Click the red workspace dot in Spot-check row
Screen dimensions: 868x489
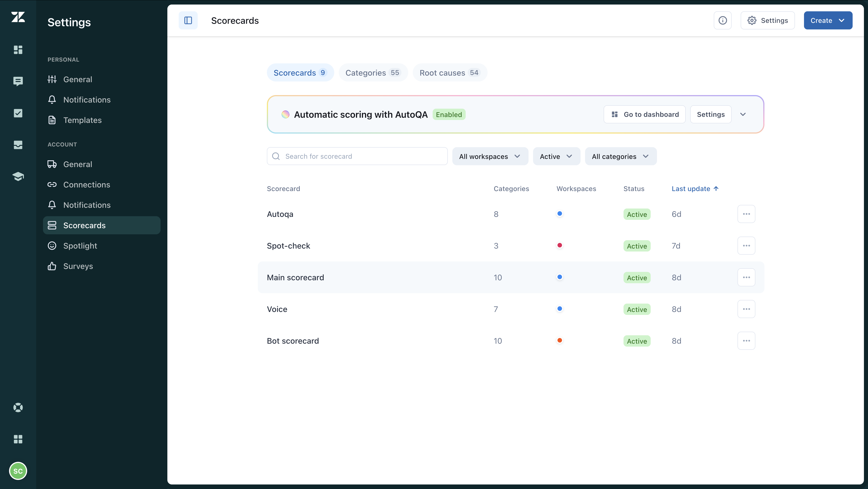pyautogui.click(x=559, y=245)
